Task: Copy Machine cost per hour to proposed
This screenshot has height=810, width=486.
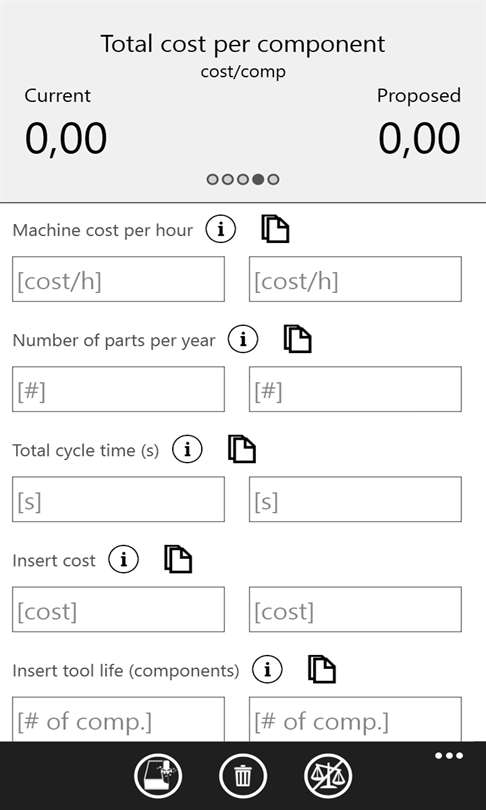Action: [x=275, y=229]
